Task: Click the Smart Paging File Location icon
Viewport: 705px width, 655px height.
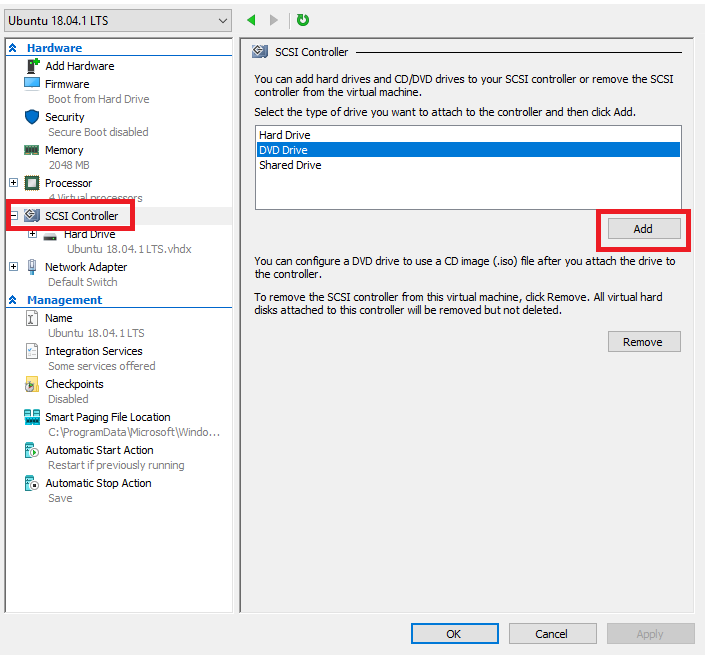Action: [32, 417]
